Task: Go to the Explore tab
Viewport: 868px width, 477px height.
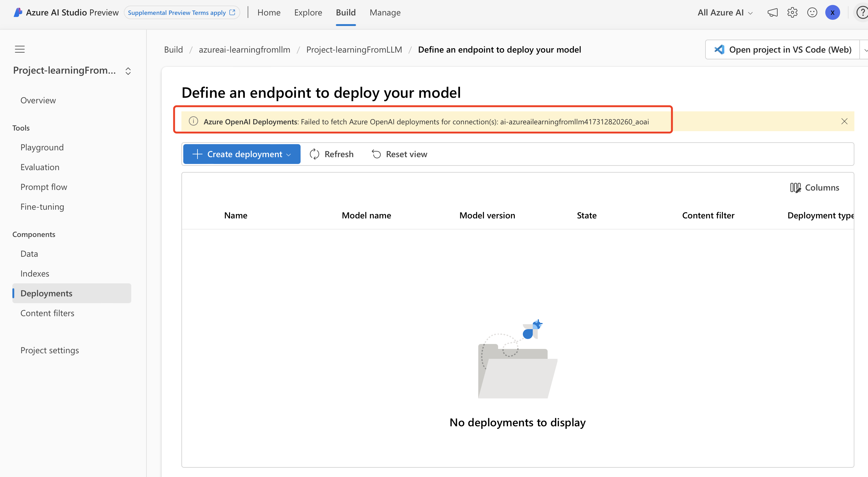Action: (308, 12)
